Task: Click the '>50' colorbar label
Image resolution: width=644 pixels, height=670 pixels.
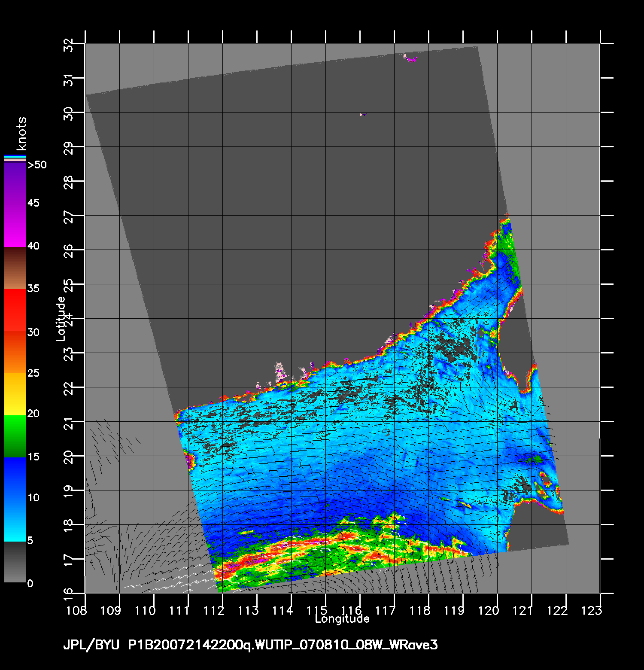Action: pos(37,165)
